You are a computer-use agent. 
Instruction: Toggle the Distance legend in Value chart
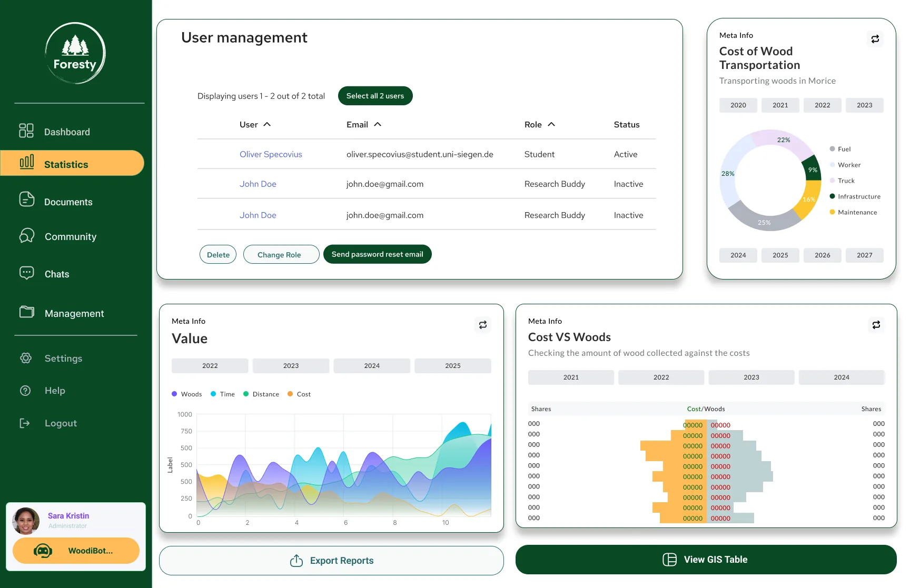point(261,394)
